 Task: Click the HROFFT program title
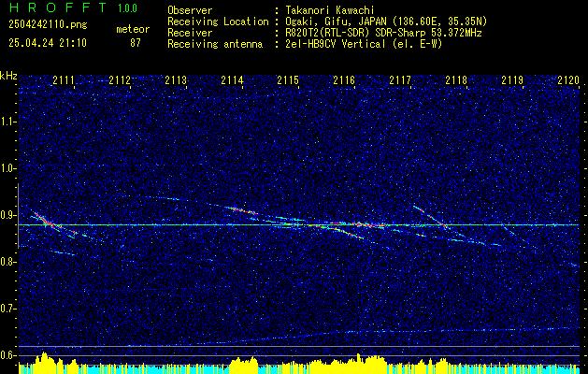coord(58,7)
